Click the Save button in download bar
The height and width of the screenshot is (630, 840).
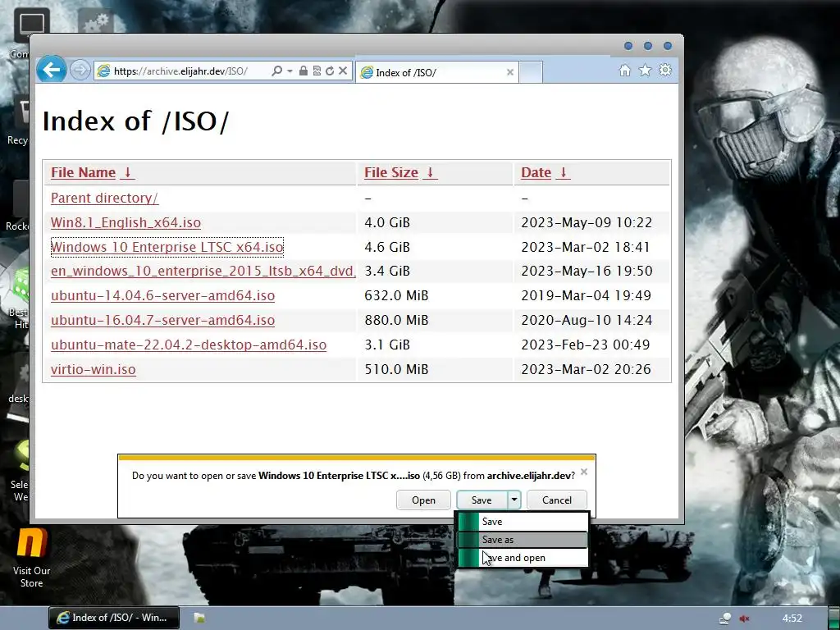coord(481,500)
